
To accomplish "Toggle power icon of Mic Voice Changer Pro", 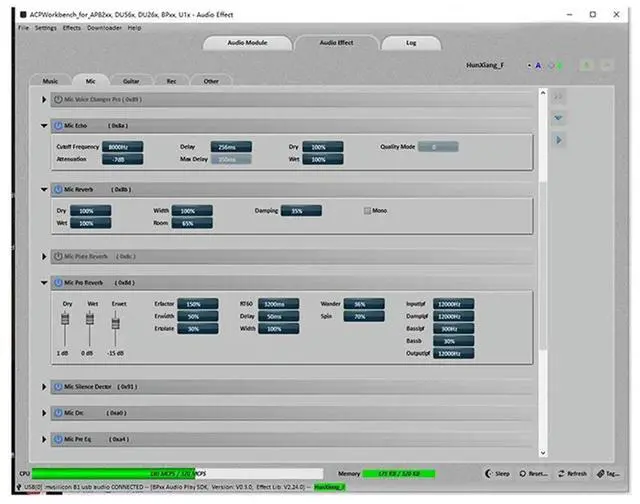I will click(58, 100).
